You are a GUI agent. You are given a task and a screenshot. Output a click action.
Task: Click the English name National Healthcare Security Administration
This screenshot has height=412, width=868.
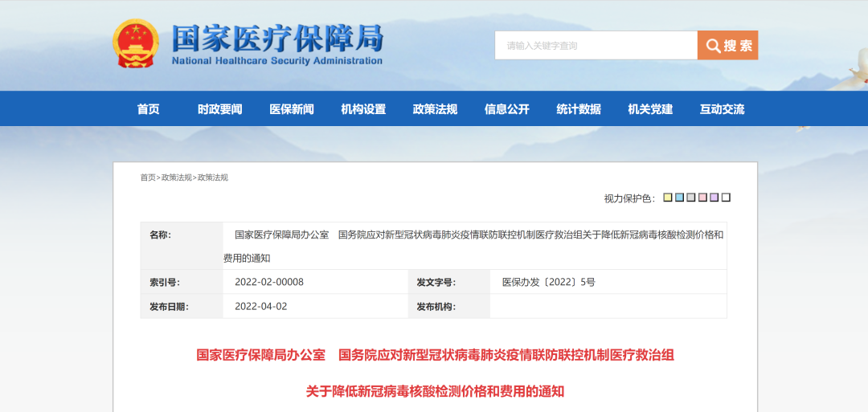click(x=276, y=61)
